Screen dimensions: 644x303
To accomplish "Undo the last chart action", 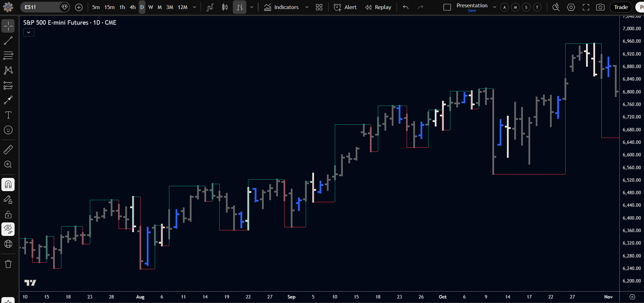I will (x=406, y=7).
